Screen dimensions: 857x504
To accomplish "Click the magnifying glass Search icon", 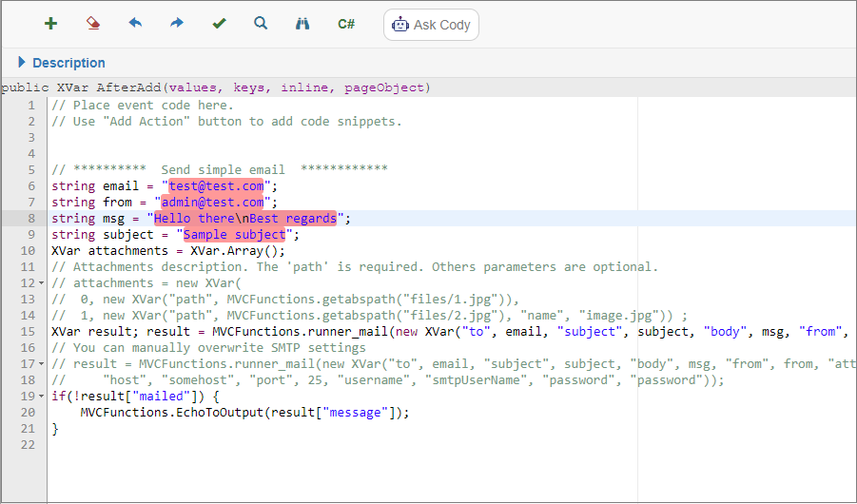I will tap(261, 24).
